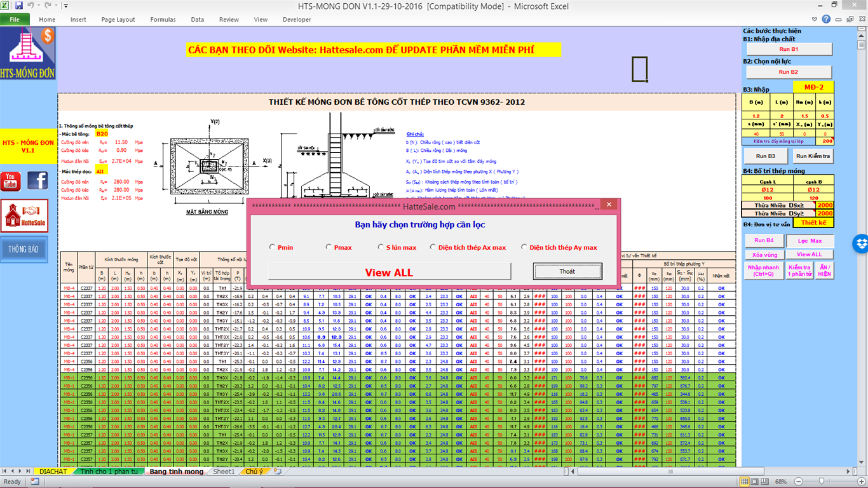Click Nhập nhanh (Ctrl+Q) button
Screen dimensions: 868x488
(764, 271)
